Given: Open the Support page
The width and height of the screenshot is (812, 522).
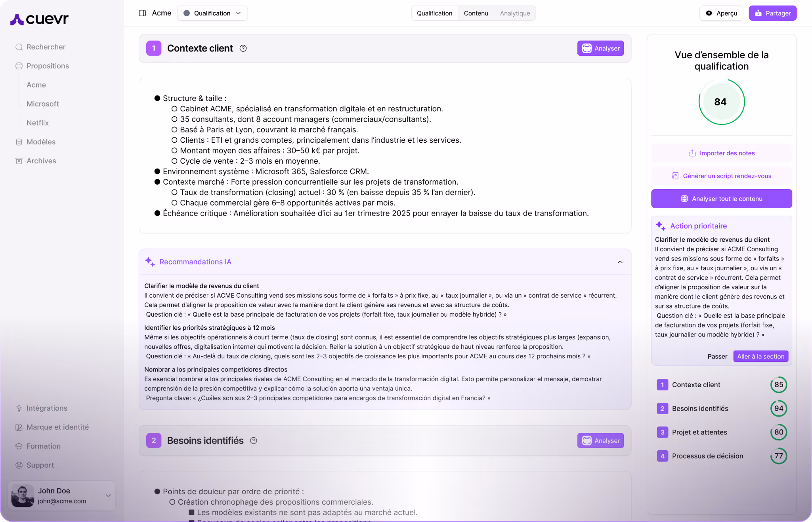Looking at the screenshot, I should click(x=40, y=465).
